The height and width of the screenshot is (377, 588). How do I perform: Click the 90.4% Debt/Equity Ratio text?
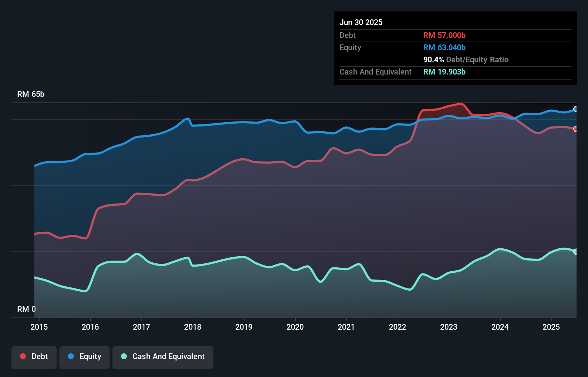coord(466,59)
